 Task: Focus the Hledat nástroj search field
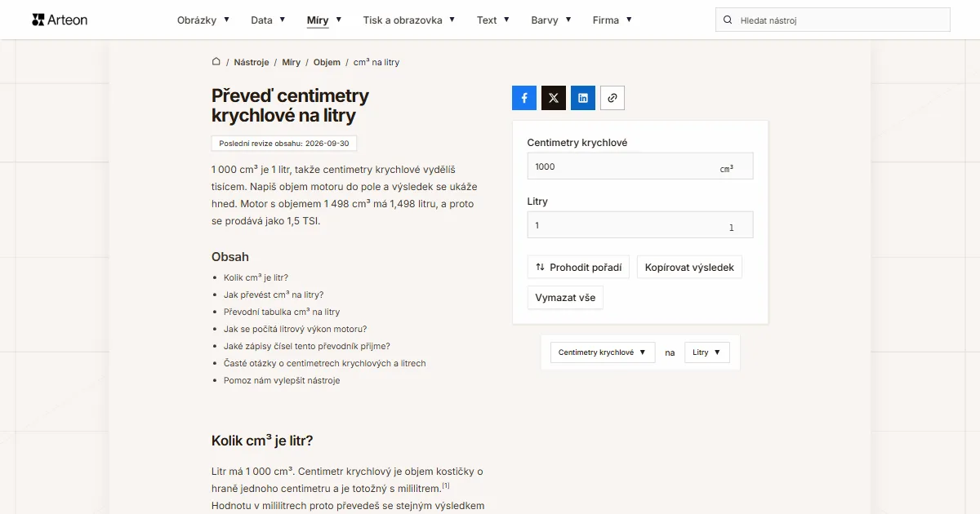[833, 20]
